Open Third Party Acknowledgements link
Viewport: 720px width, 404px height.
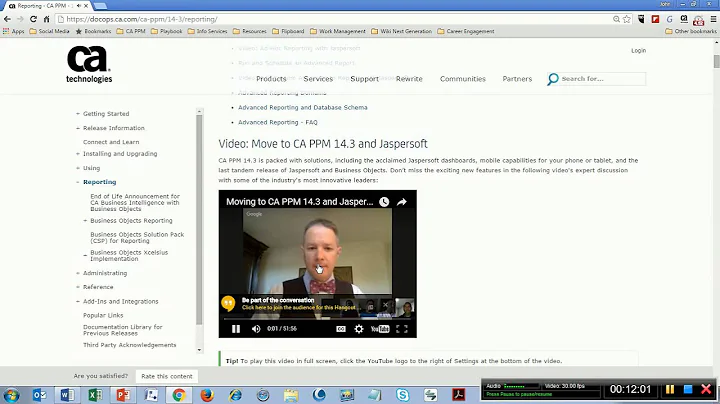point(129,345)
